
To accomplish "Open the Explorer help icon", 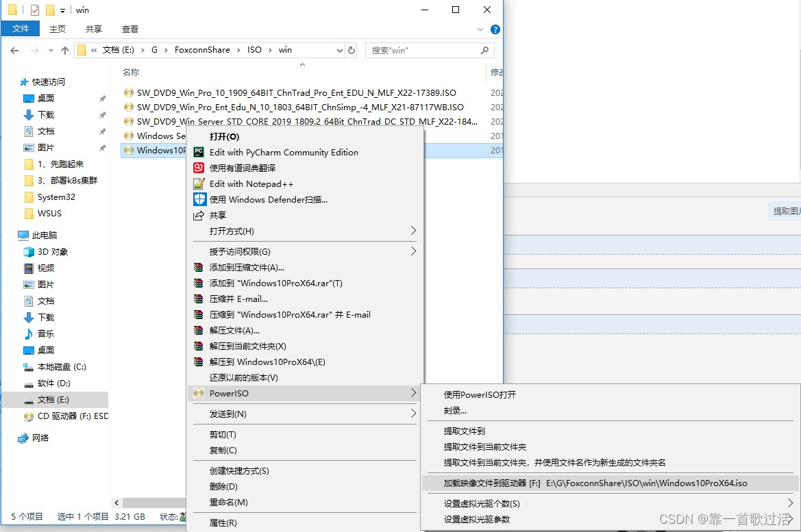I will (x=495, y=29).
